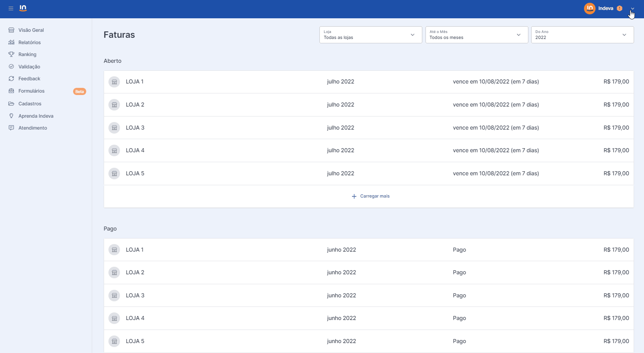Select the paid LOJA 1 junho 2022 invoice
The height and width of the screenshot is (353, 644).
coord(368,250)
